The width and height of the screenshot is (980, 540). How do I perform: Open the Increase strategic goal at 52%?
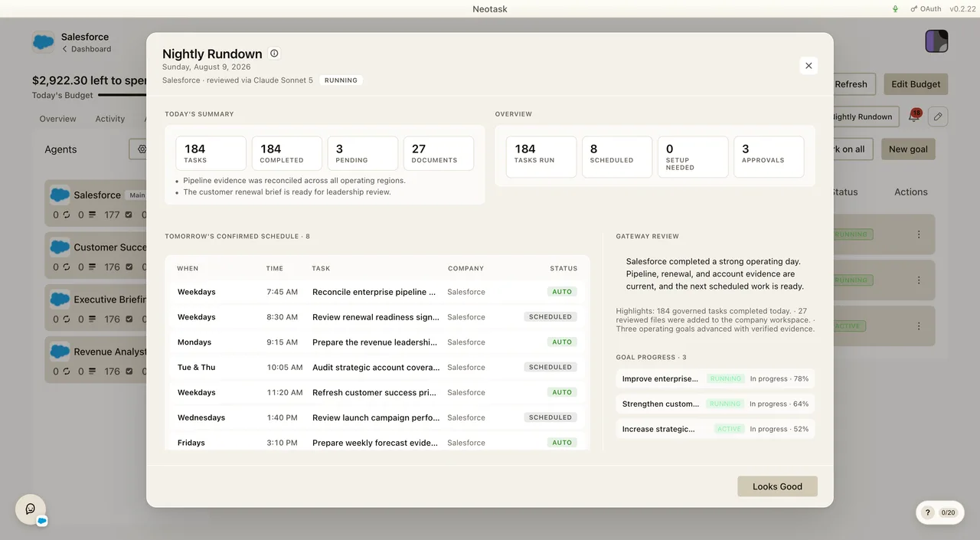(715, 429)
